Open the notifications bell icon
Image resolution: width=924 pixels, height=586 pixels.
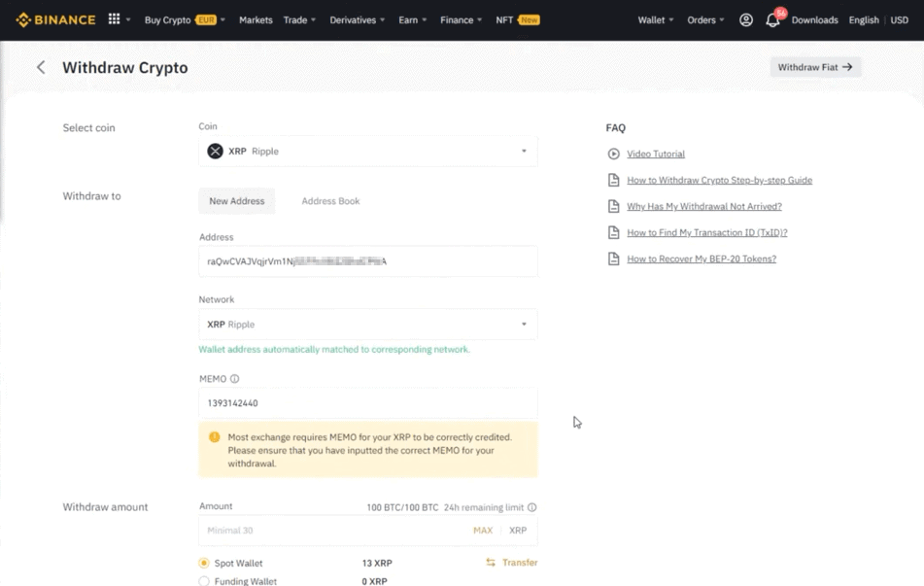click(x=772, y=20)
